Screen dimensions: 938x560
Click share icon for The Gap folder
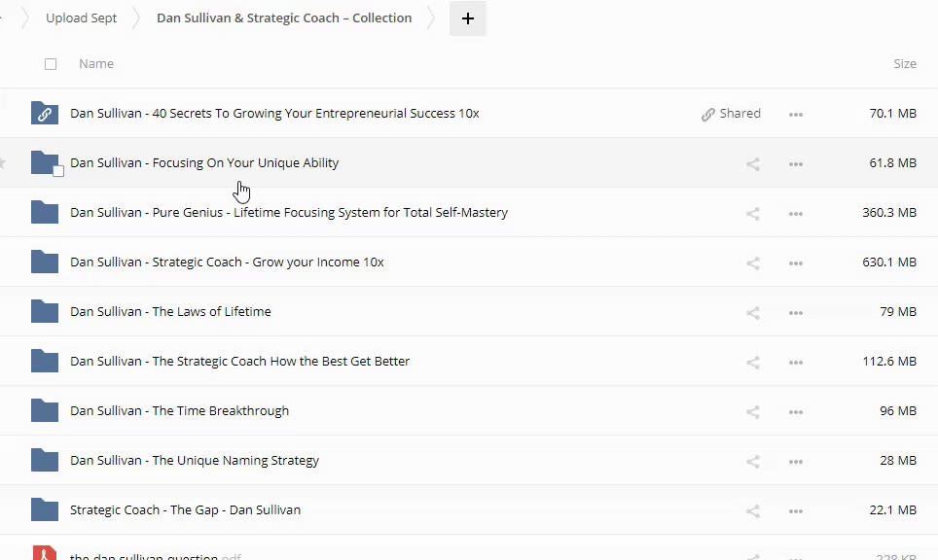coord(752,510)
